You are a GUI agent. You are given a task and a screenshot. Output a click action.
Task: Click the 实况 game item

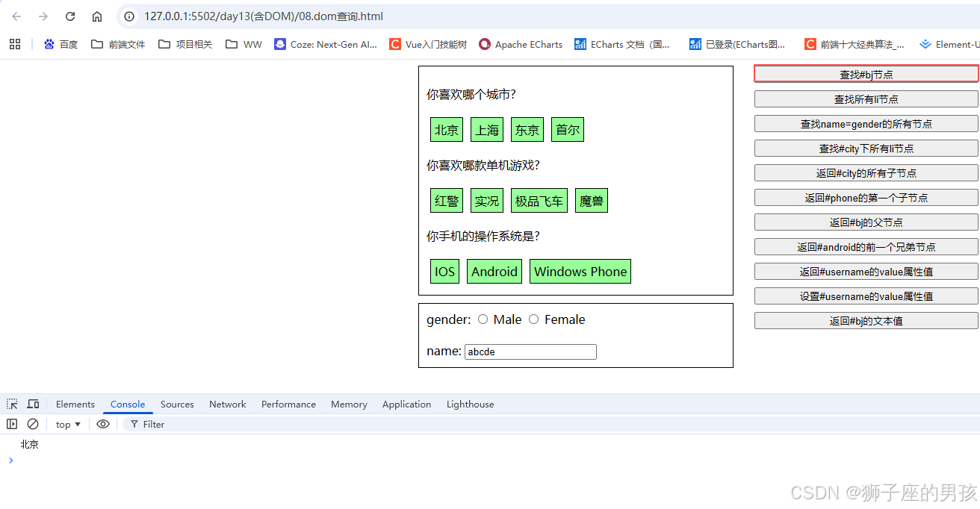click(487, 200)
